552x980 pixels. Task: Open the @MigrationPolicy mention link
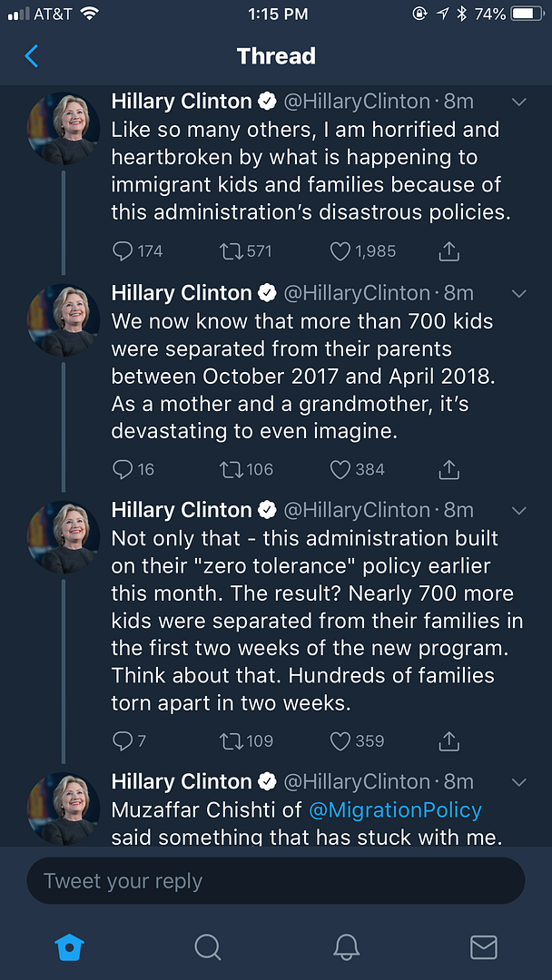click(x=395, y=809)
